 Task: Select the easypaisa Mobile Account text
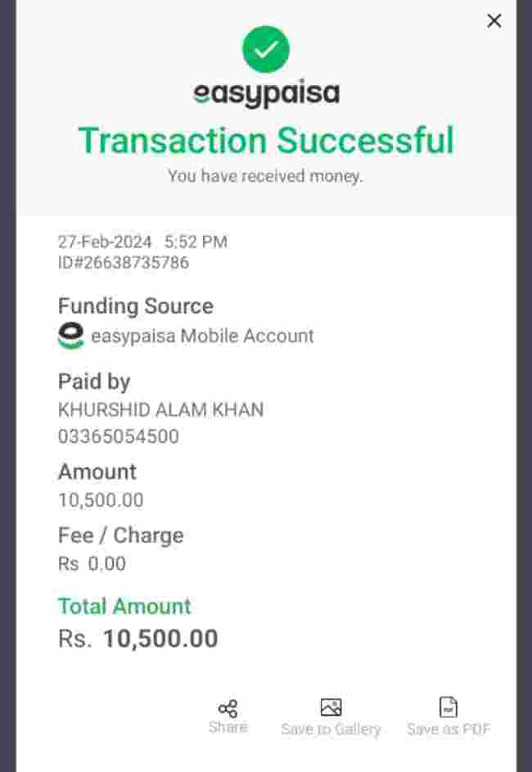(202, 336)
